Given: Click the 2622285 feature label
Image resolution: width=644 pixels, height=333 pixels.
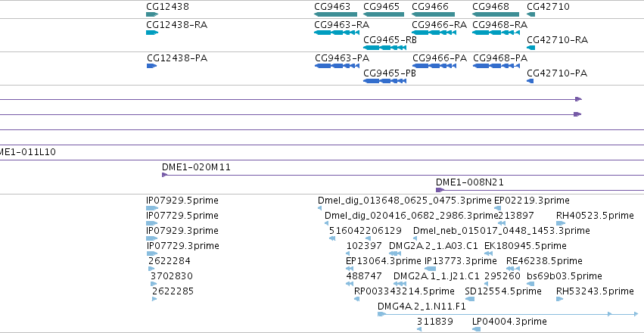Looking at the screenshot, I should (x=173, y=291).
